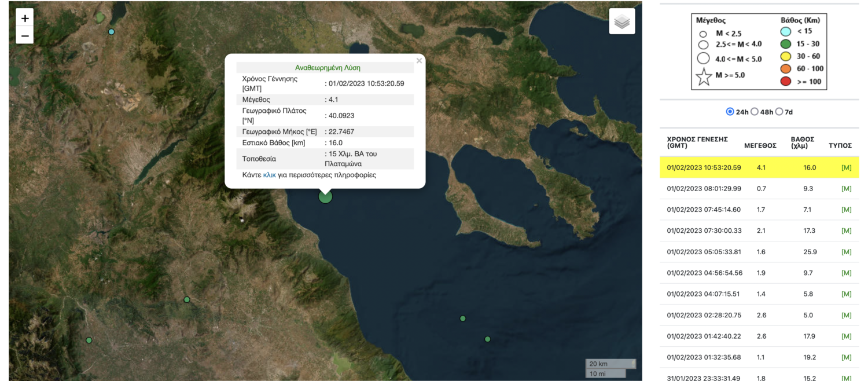This screenshot has width=868, height=381.
Task: Click the popup latitude value 40.0923
Action: point(341,115)
